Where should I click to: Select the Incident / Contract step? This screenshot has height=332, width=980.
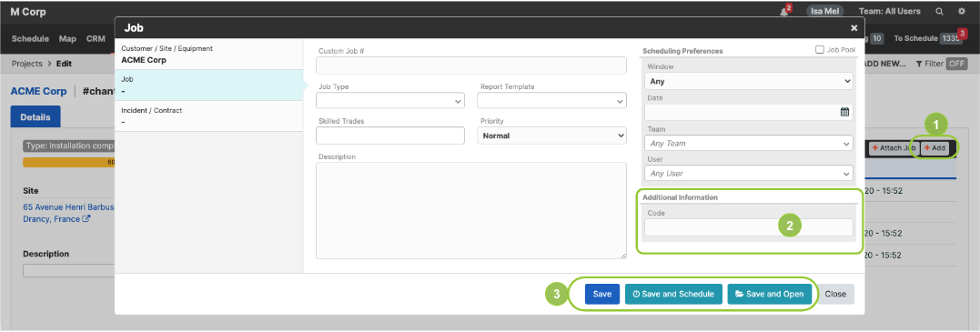coord(208,116)
